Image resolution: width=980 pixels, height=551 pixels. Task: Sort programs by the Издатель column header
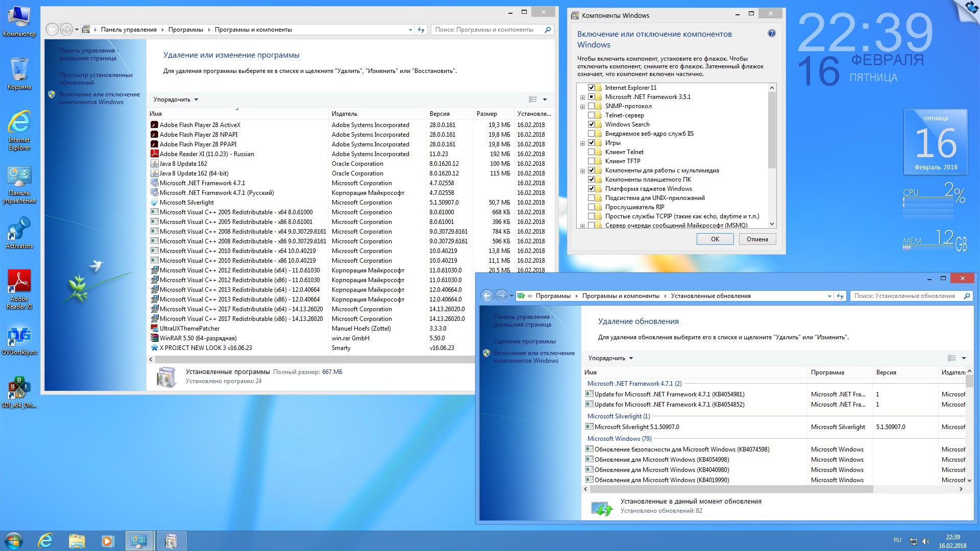click(345, 114)
